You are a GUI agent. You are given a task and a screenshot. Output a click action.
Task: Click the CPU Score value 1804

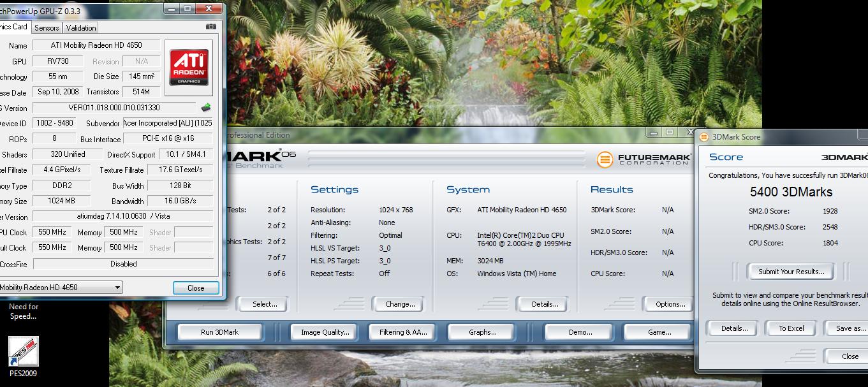pyautogui.click(x=830, y=243)
